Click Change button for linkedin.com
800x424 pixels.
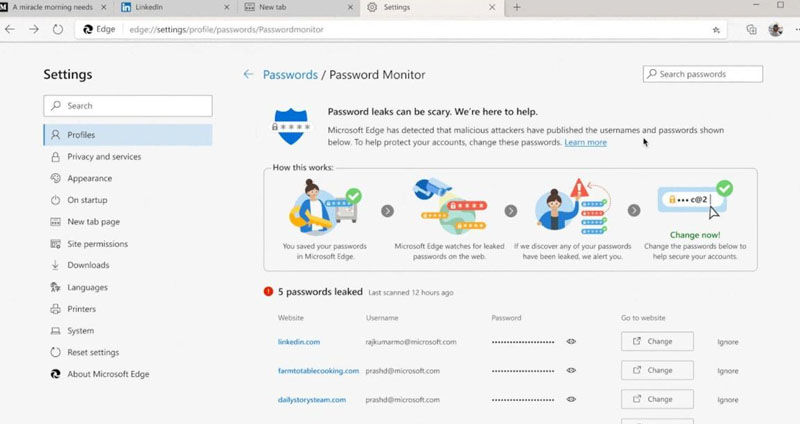(x=657, y=342)
